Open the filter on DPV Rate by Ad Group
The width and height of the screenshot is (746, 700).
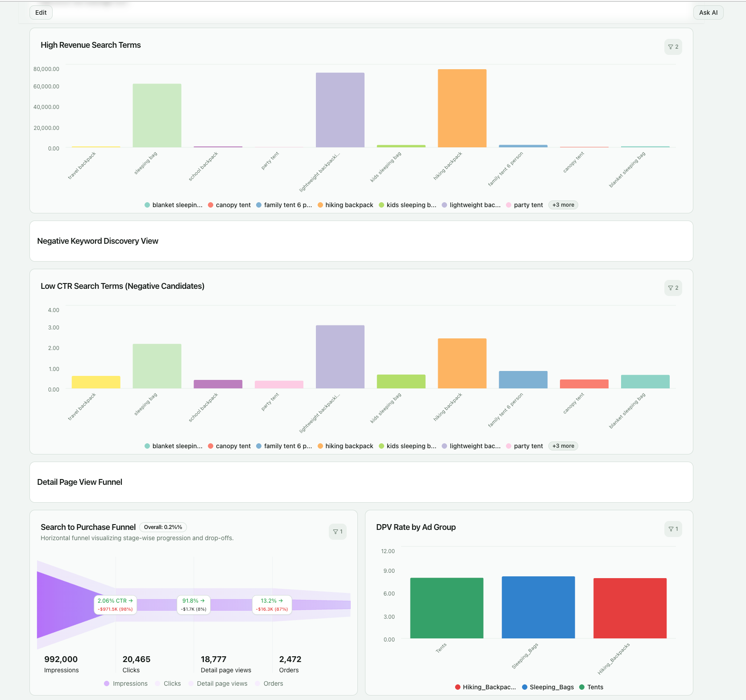pos(673,529)
